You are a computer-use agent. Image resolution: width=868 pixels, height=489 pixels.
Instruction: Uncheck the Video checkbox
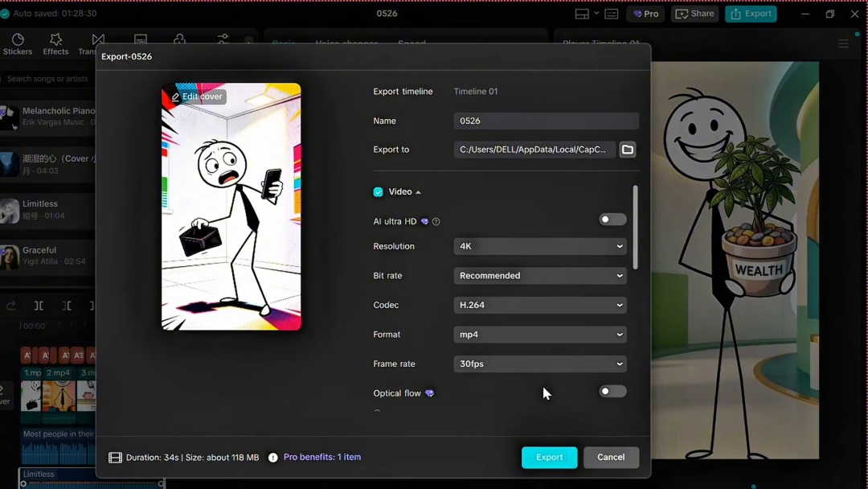378,192
